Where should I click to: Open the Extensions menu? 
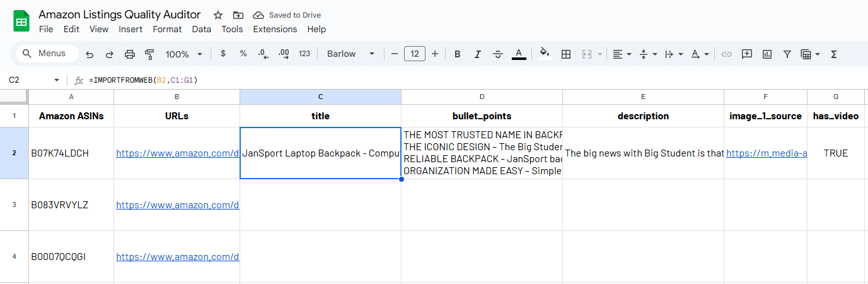click(x=275, y=29)
